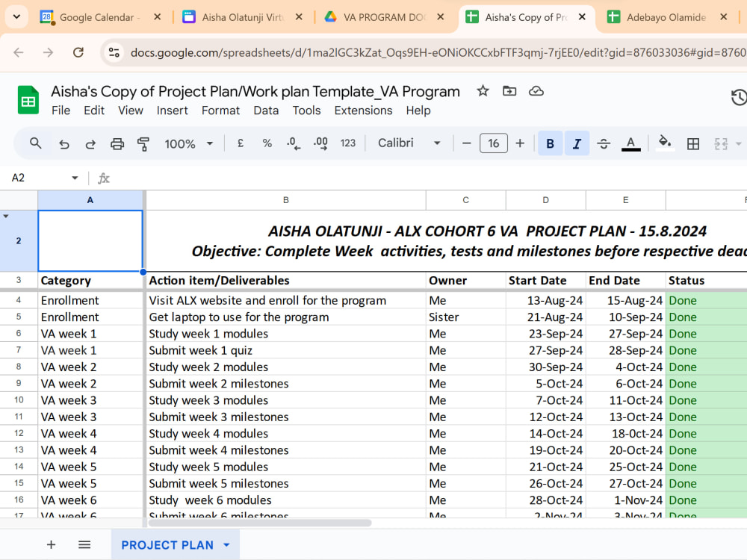Open the all sheets list
The image size is (747, 560).
point(84,544)
